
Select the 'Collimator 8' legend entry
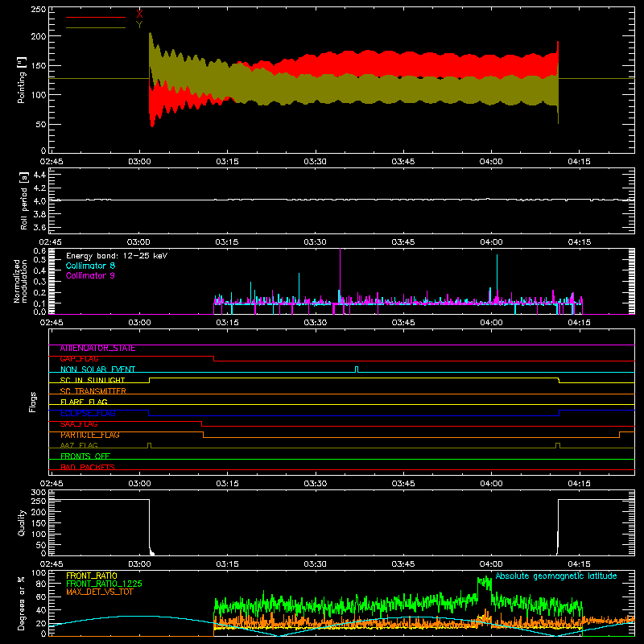90,266
